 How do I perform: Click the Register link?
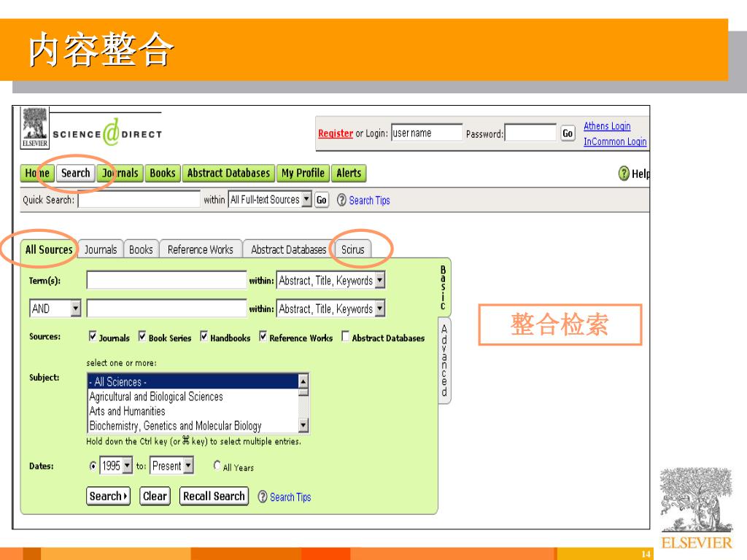pyautogui.click(x=336, y=133)
